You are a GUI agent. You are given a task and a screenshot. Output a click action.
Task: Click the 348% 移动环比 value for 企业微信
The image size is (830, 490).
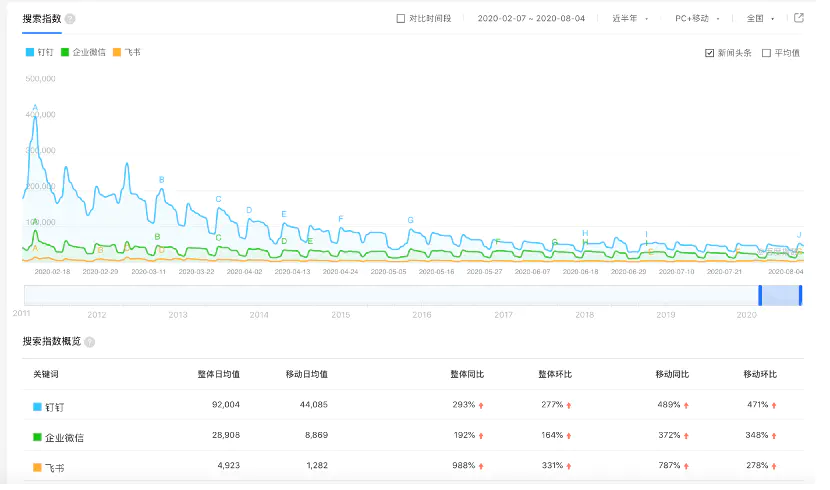click(x=757, y=435)
